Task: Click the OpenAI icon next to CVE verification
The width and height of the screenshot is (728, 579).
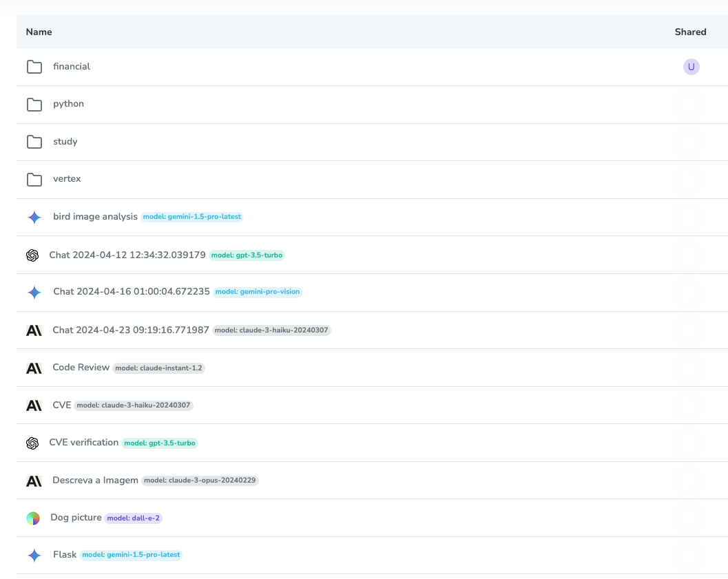Action: pos(33,443)
